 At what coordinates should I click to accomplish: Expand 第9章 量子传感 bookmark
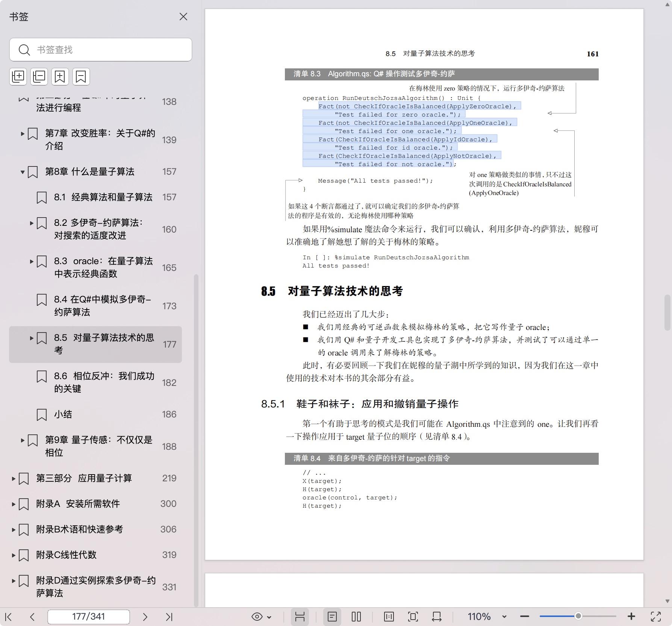point(23,440)
